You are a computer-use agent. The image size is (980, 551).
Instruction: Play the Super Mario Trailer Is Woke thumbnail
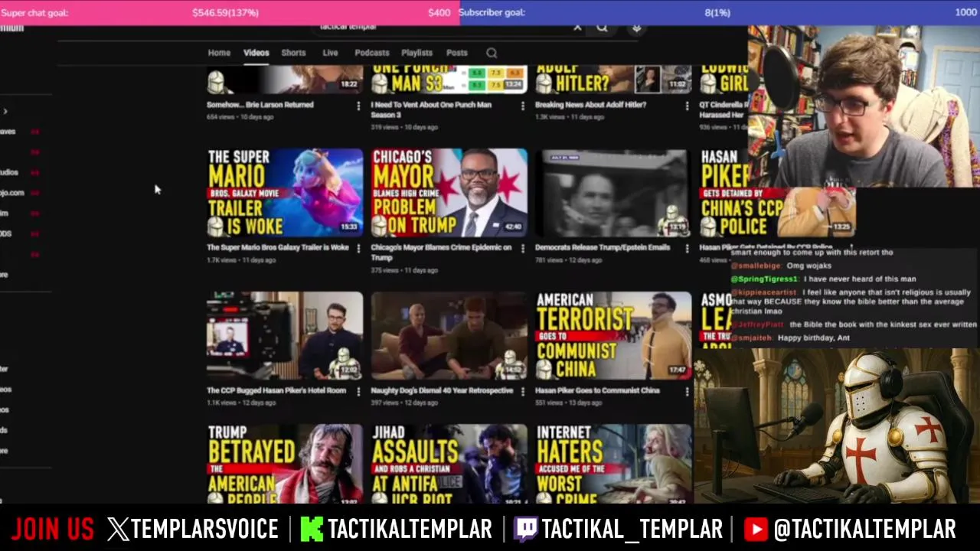click(285, 193)
